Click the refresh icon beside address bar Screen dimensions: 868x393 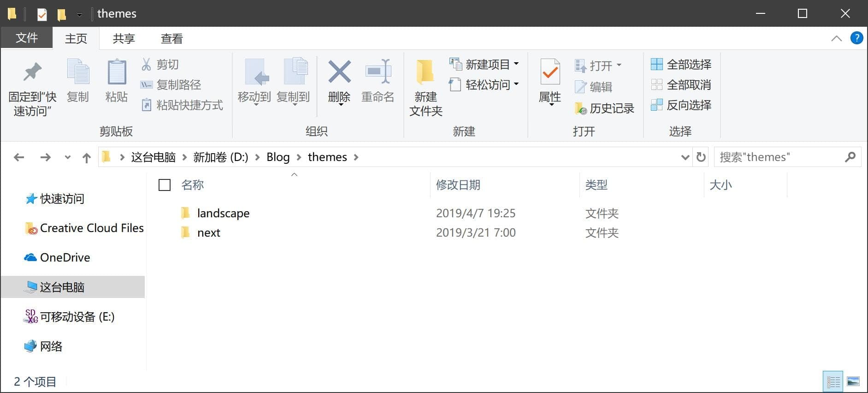coord(701,157)
